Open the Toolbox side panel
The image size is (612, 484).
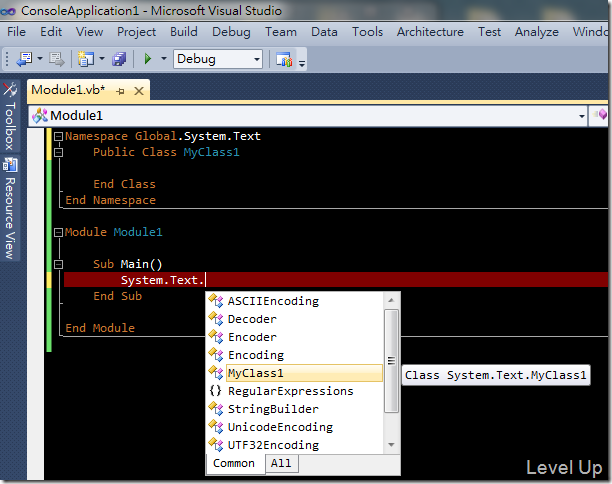pyautogui.click(x=10, y=117)
